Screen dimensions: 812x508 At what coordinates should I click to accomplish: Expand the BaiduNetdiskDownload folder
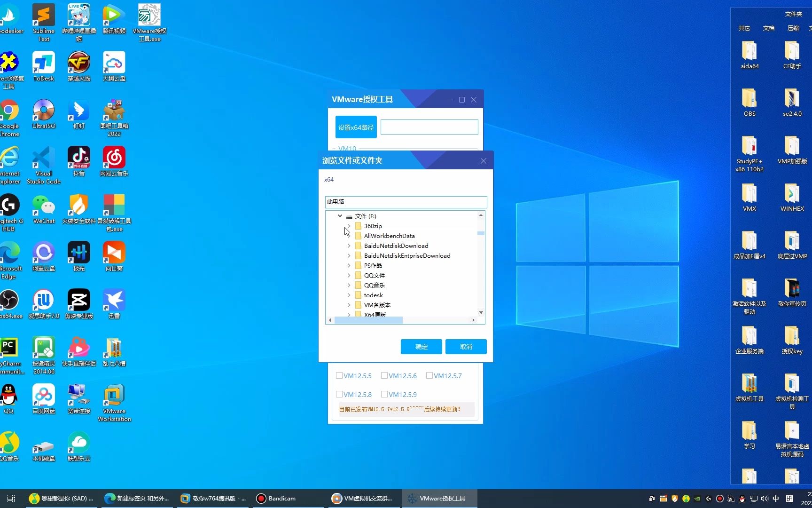click(x=348, y=246)
